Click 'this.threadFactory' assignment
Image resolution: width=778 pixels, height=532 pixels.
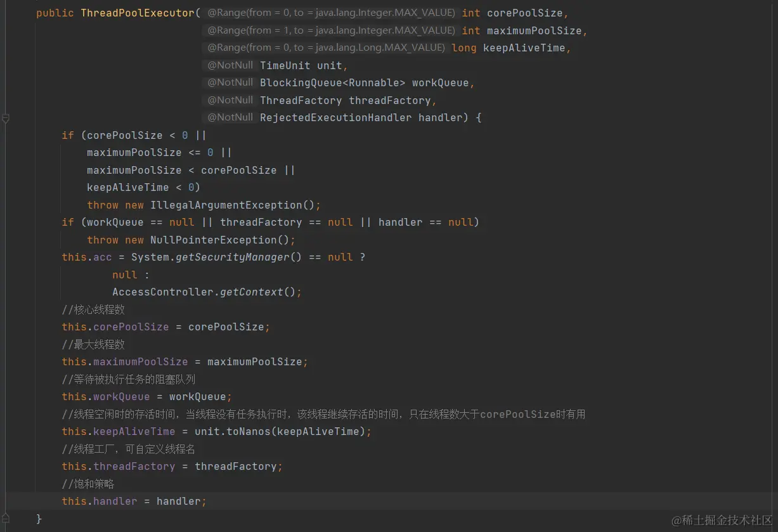pos(118,467)
